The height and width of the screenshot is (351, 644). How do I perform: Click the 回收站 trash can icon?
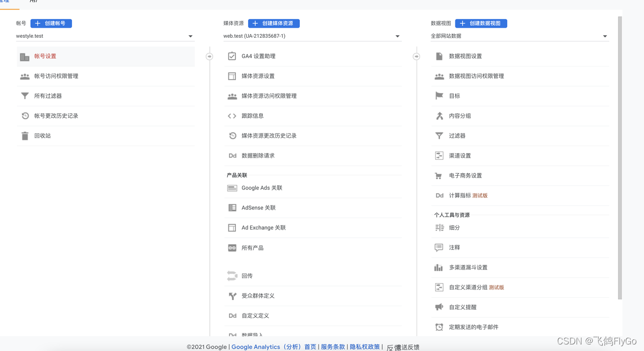25,136
